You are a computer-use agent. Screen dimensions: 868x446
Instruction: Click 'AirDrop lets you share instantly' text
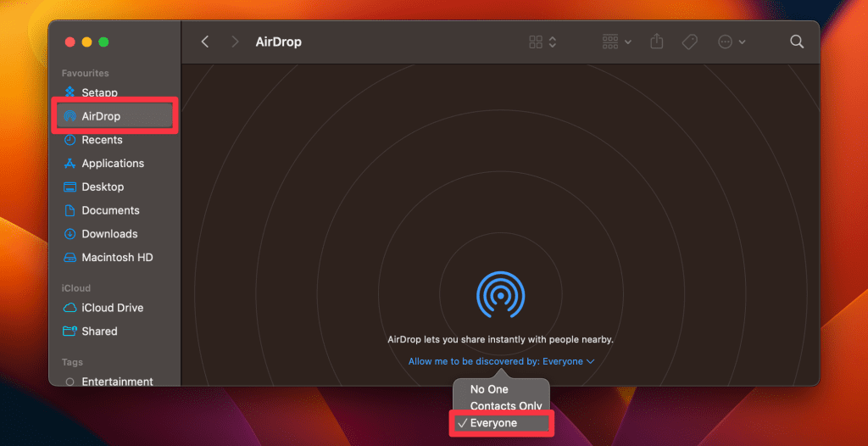pos(500,340)
